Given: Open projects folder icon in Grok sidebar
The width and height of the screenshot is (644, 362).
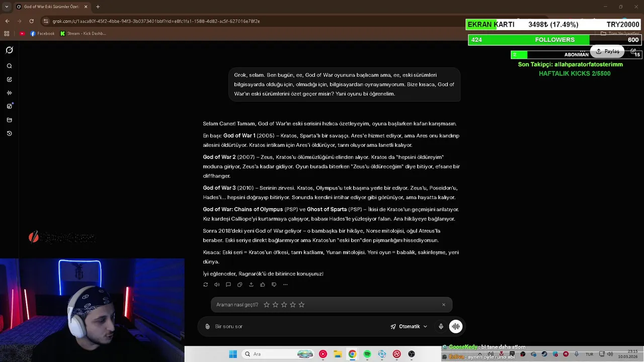Looking at the screenshot, I should click(x=9, y=120).
